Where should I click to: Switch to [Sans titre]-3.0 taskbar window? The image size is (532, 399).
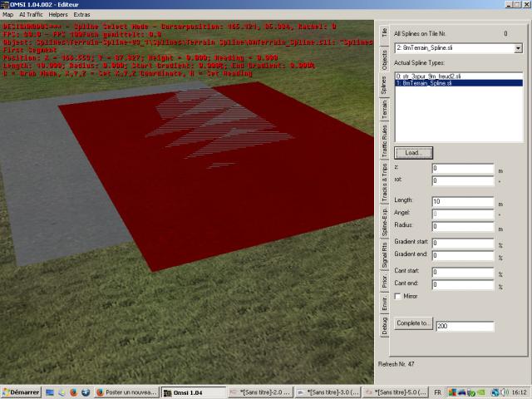[x=328, y=392]
